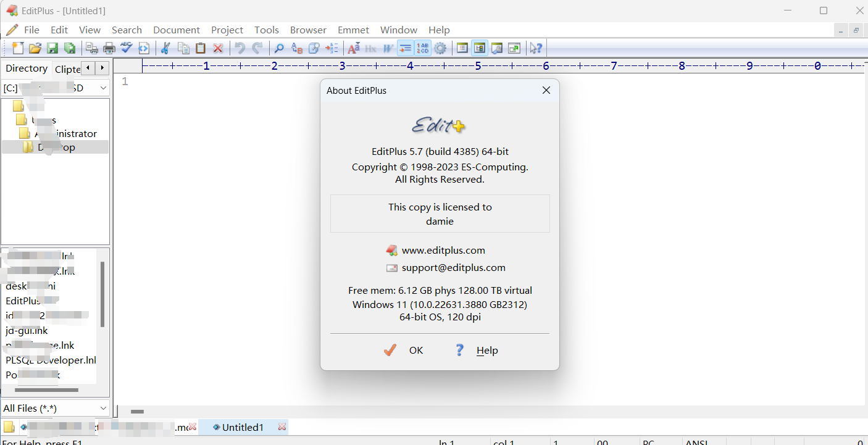Image resolution: width=868 pixels, height=445 pixels.
Task: Click the context Help pointer icon
Action: pyautogui.click(x=536, y=48)
